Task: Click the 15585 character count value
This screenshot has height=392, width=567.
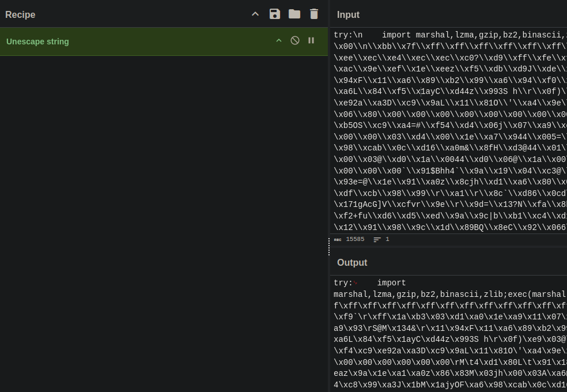Action: (x=355, y=239)
